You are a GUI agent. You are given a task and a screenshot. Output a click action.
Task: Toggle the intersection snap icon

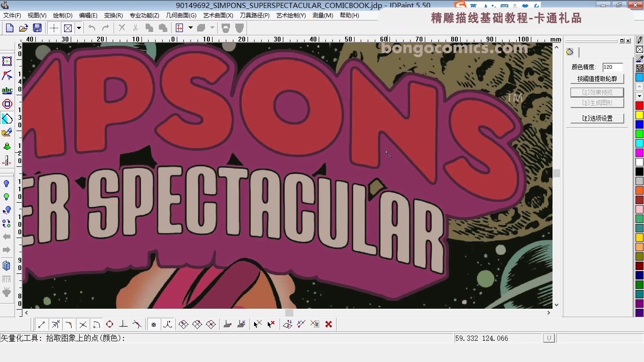pos(83,324)
